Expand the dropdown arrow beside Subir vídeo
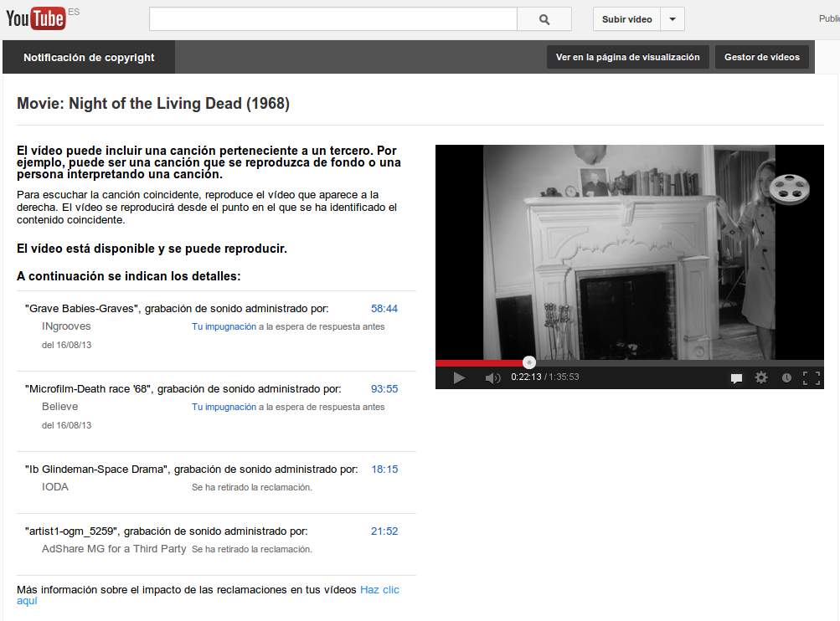Screen dimensions: 840x621 tap(673, 19)
